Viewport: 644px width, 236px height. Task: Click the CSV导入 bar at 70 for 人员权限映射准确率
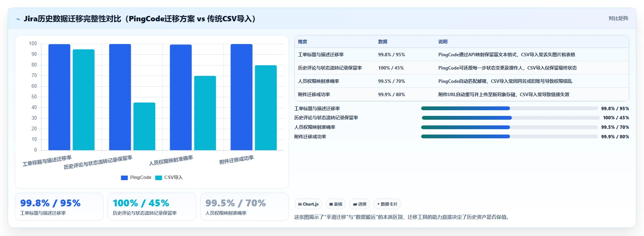pyautogui.click(x=205, y=113)
